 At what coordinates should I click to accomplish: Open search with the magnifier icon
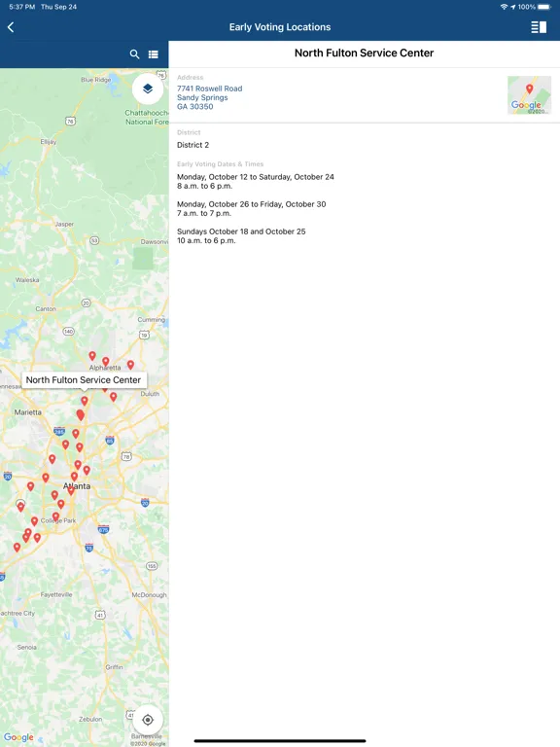click(135, 54)
